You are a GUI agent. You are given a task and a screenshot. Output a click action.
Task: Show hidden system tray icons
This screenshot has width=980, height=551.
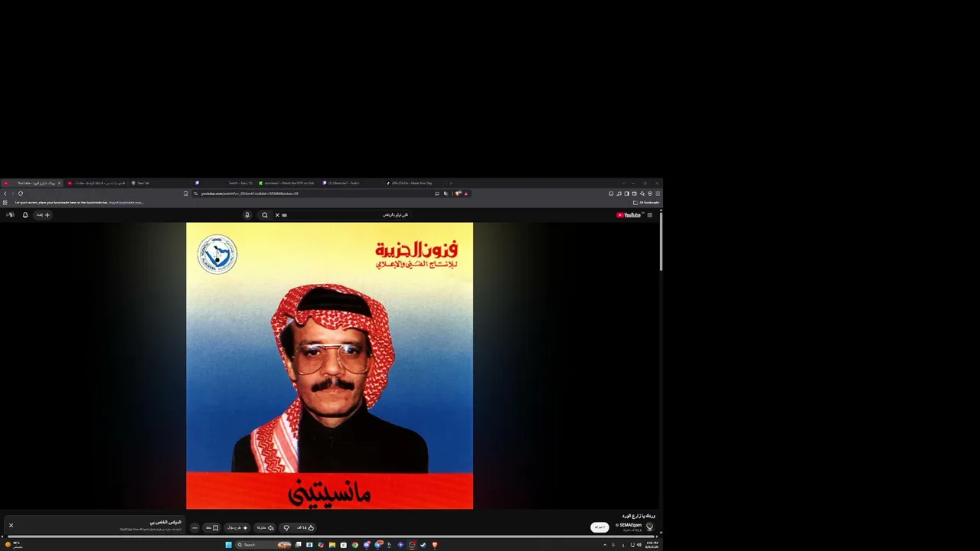[605, 545]
